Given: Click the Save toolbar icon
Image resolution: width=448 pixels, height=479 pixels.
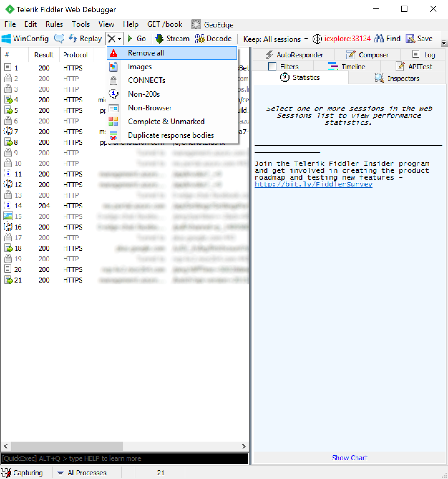Looking at the screenshot, I should point(410,39).
